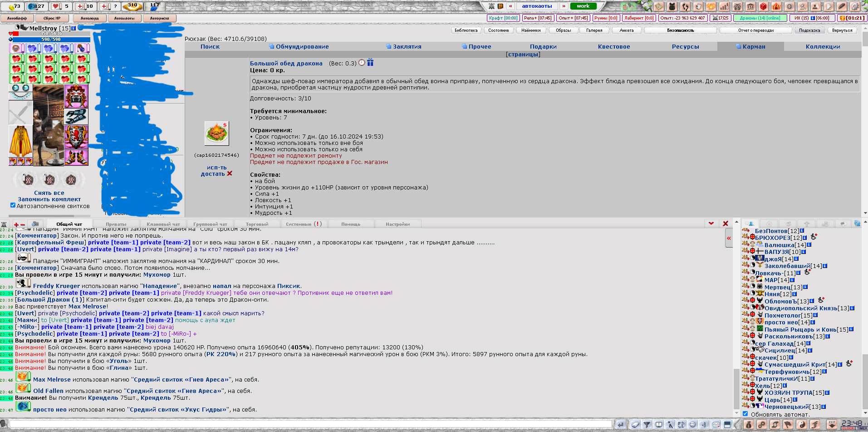
Task: Click the Большой обед дракона item thumbnail
Action: pos(216,133)
